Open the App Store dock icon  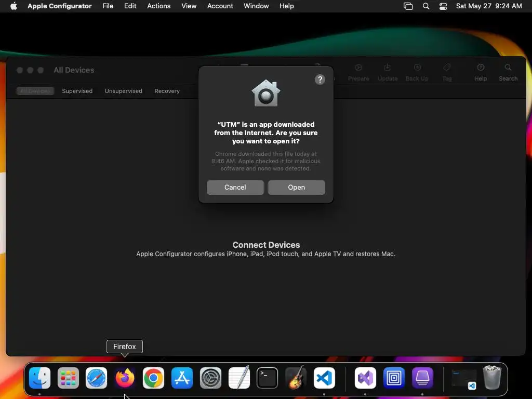click(x=182, y=378)
